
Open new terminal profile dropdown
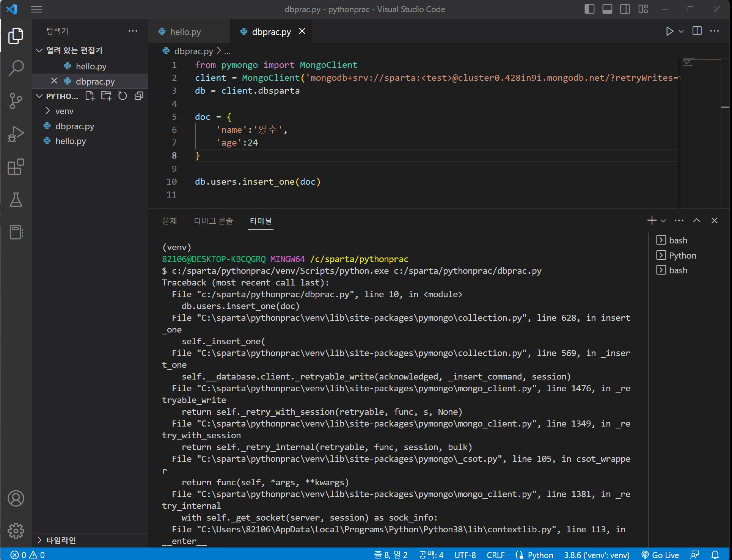[663, 220]
